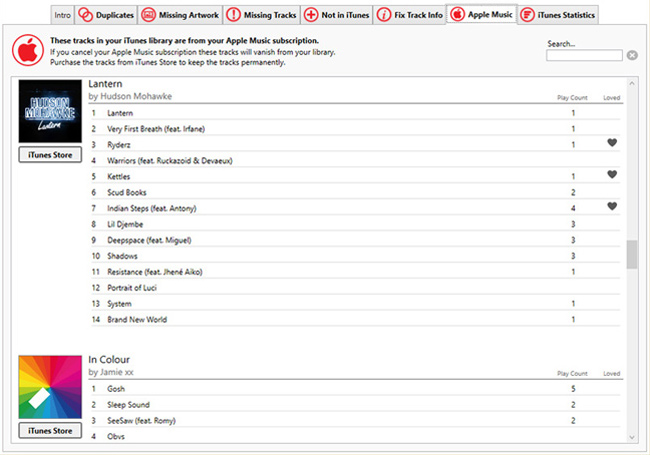Select the track Indian Steps (feat. Antony)
Screen dimensions: 650x455
pos(355,208)
